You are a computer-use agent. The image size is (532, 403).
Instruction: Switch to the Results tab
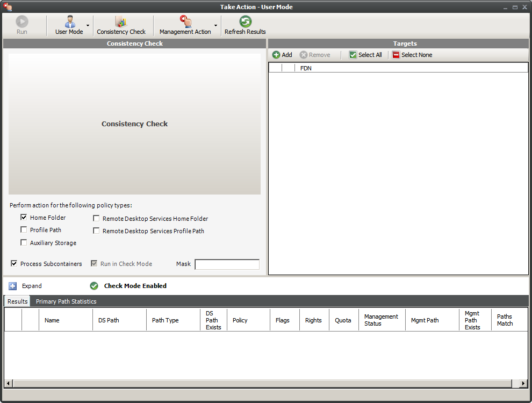click(x=17, y=301)
